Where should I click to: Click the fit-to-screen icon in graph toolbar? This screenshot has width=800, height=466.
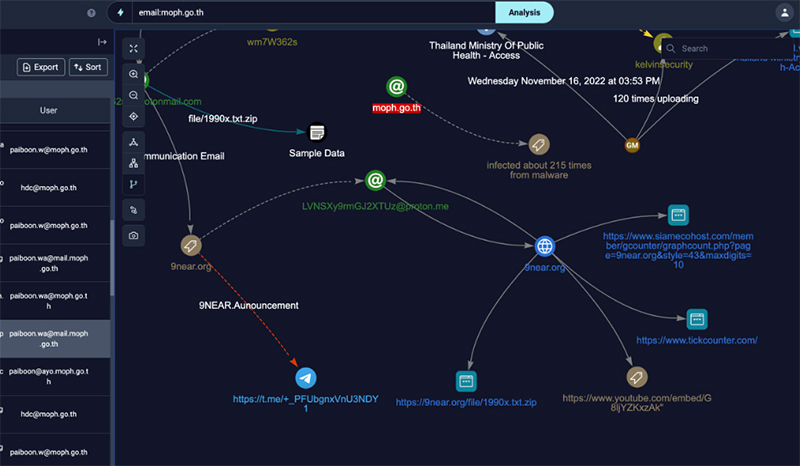[134, 48]
